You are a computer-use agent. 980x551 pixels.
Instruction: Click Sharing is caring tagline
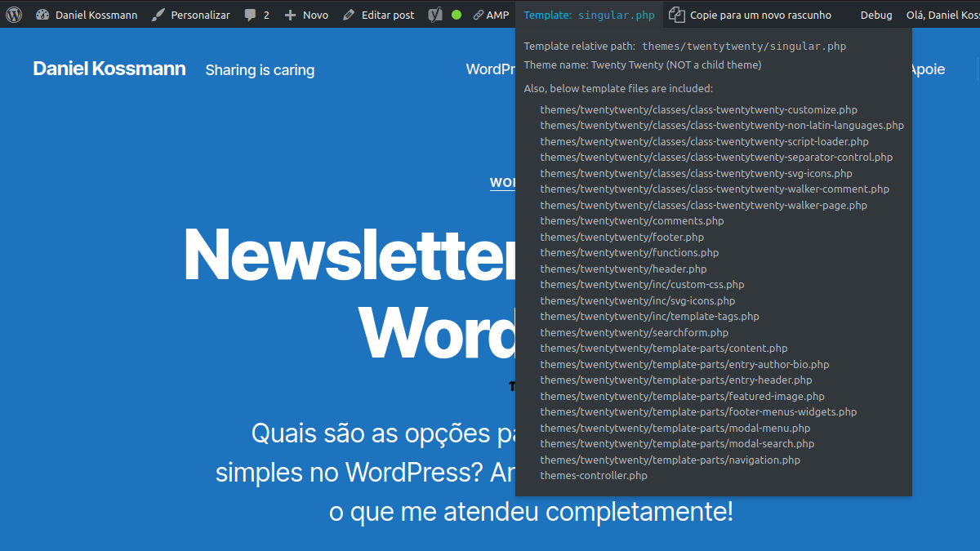click(260, 70)
